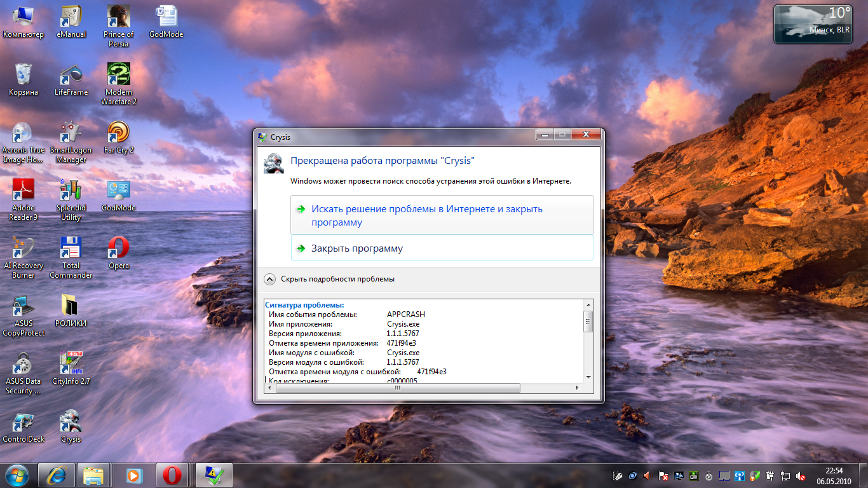
Task: Open Internet Explorer from taskbar
Action: click(57, 475)
